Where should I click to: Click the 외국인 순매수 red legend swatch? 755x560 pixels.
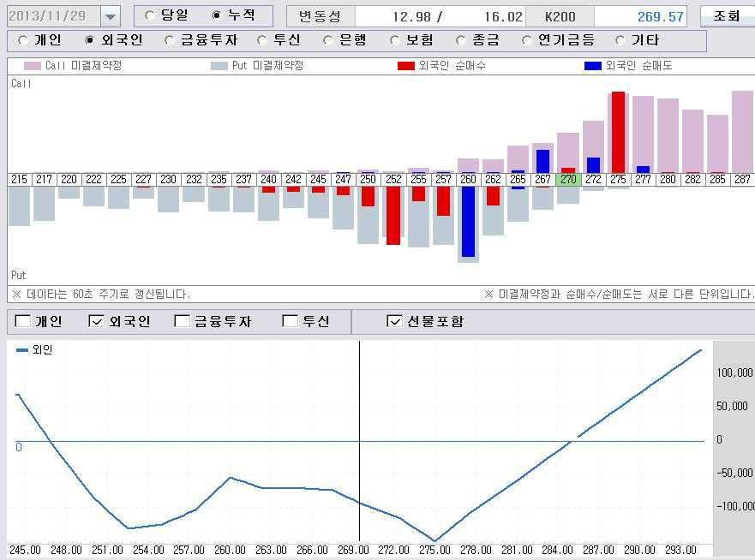[406, 66]
